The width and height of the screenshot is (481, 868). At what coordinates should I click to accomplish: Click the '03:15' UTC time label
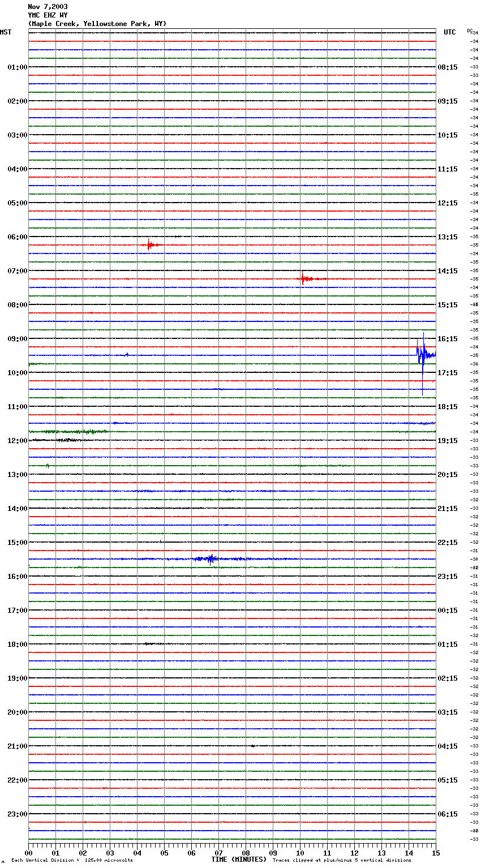(x=448, y=712)
